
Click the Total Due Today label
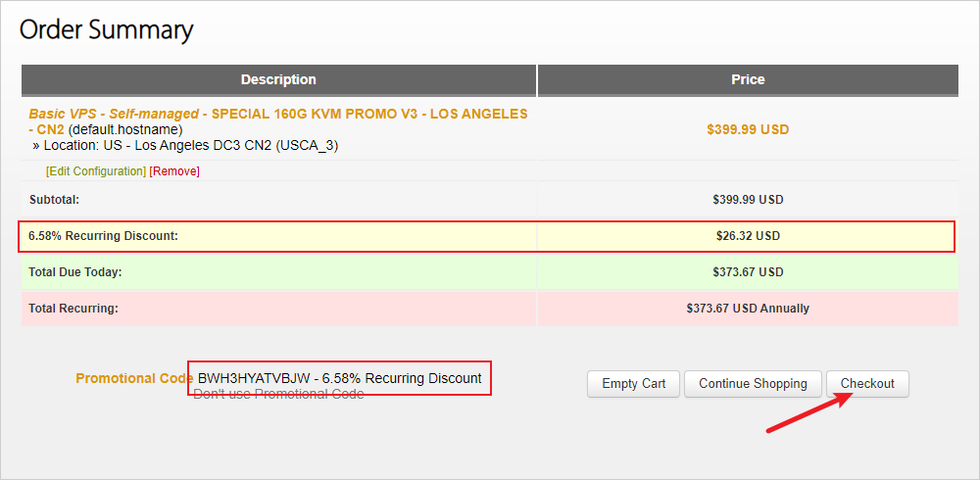click(x=75, y=272)
